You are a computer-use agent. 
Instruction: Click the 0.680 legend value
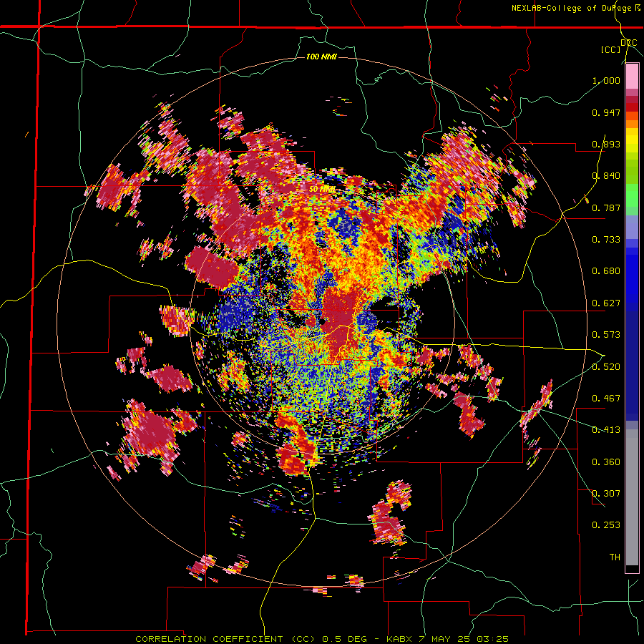(606, 271)
